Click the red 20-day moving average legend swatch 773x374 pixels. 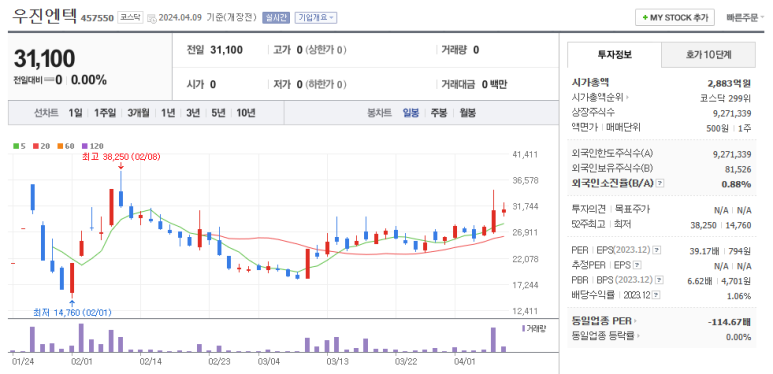[35, 146]
